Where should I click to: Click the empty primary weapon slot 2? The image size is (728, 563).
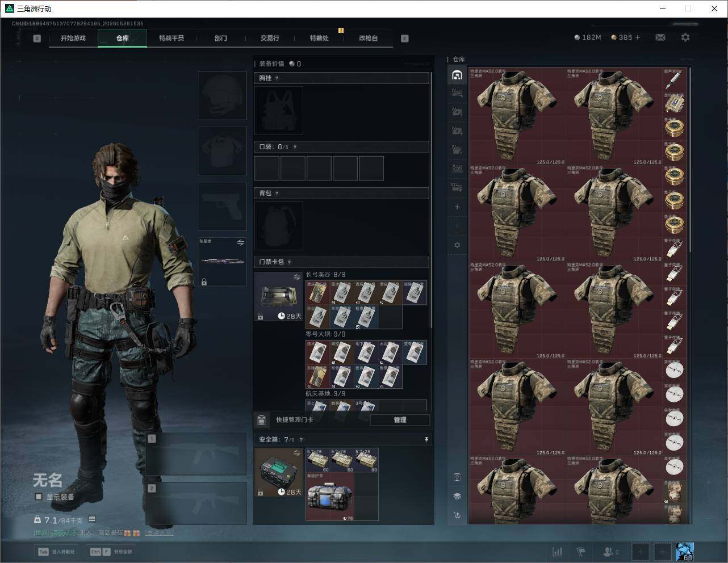coord(196,503)
